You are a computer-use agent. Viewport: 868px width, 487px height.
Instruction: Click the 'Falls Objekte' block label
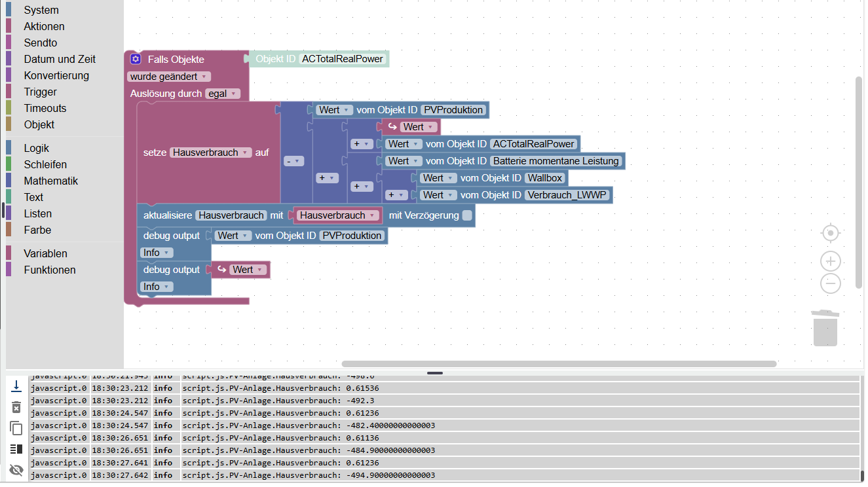[x=176, y=60]
